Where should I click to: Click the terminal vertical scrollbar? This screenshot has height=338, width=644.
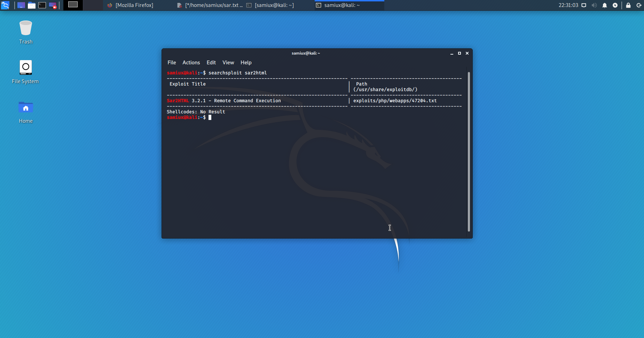coord(469,151)
